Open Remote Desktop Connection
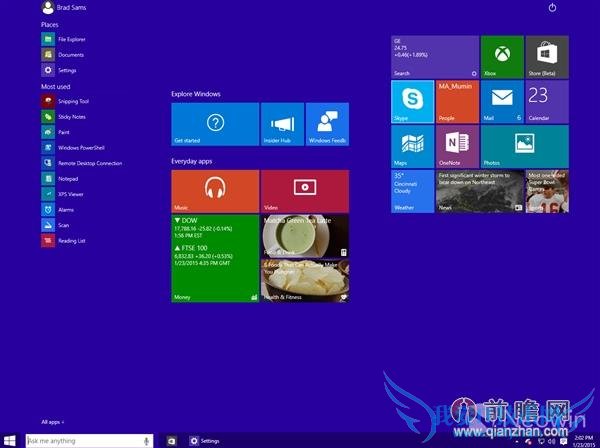Viewport: 600px width, 448px height. coord(82,163)
